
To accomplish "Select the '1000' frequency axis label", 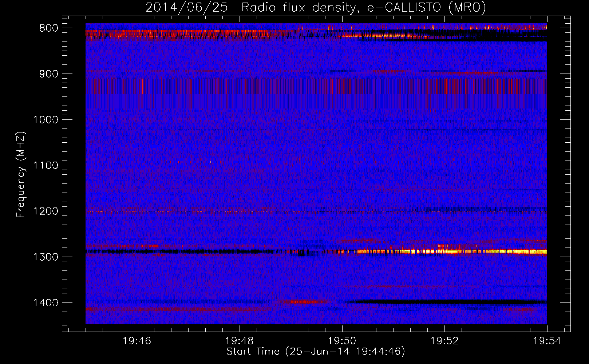I will tap(46, 120).
